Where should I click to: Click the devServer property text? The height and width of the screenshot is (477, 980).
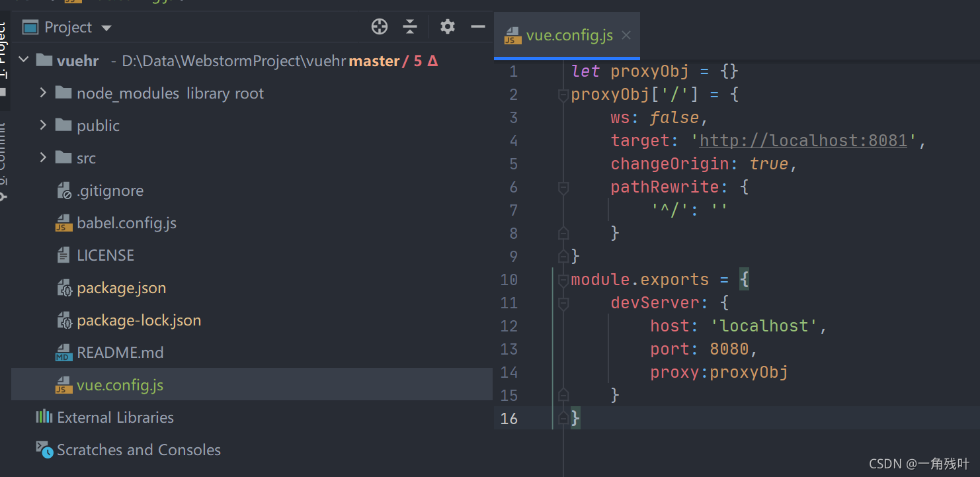coord(655,302)
